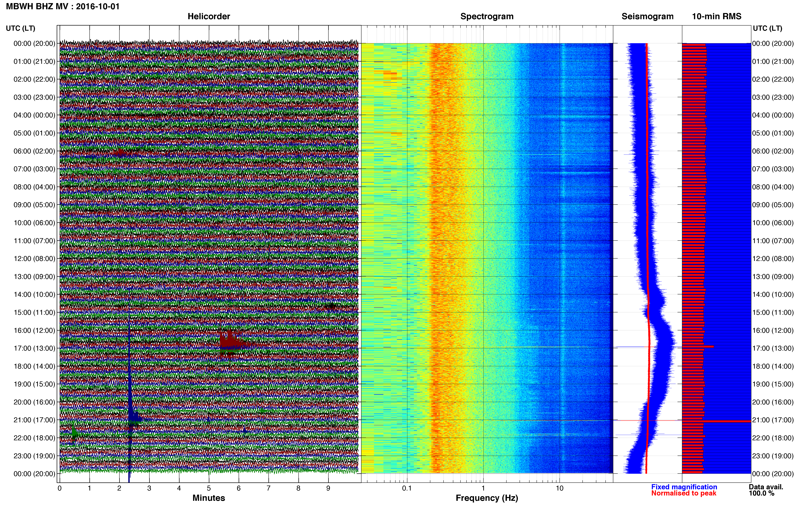Screen dimensions: 812x508
Task: Click the small red event near 06:00
Action: pyautogui.click(x=120, y=153)
